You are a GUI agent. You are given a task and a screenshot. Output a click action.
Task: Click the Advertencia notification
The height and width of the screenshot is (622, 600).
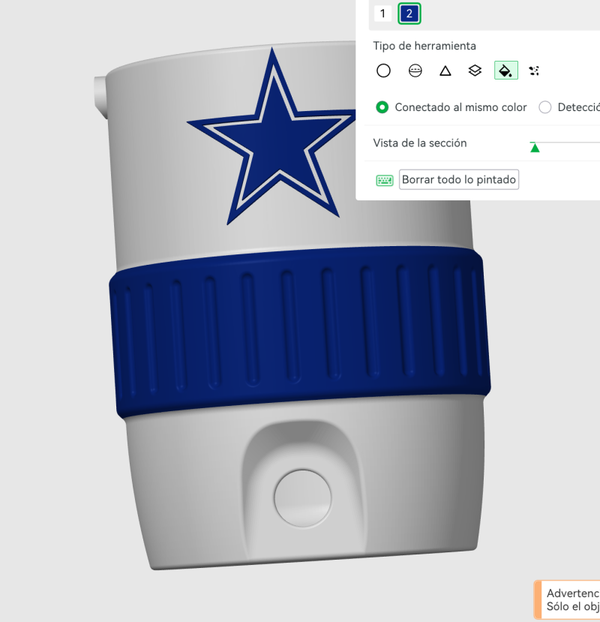click(567, 600)
